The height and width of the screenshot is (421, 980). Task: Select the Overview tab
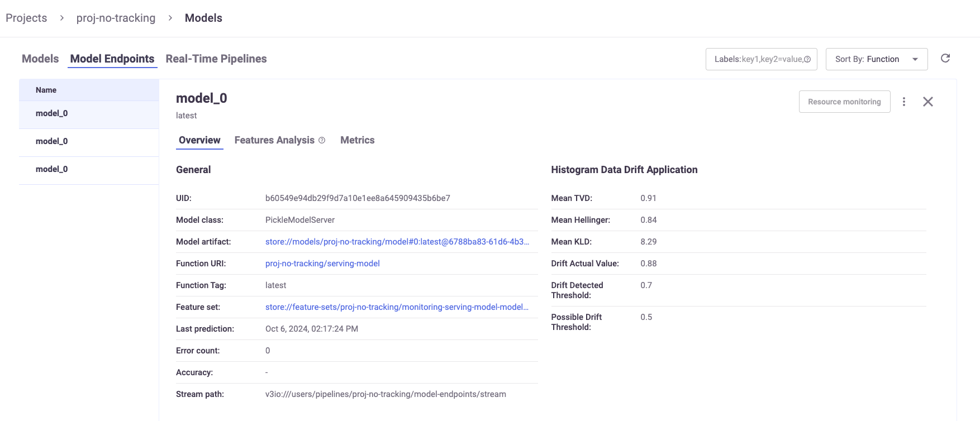pos(199,140)
